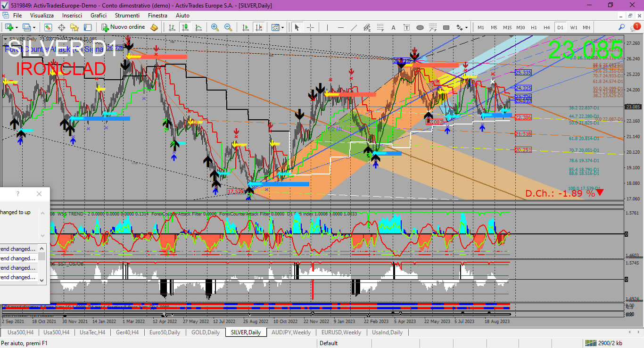The height and width of the screenshot is (348, 644).
Task: Switch chart to bar chart
Action: pyautogui.click(x=172, y=27)
